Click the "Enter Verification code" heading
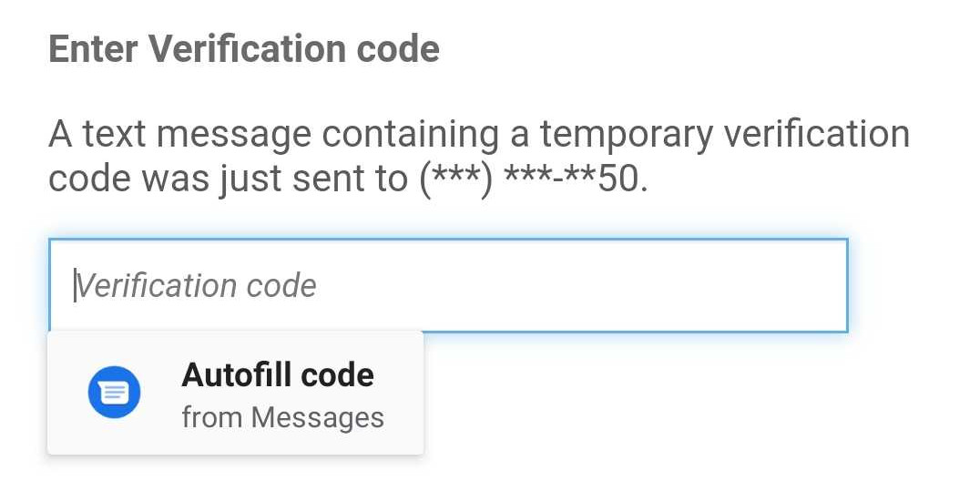 [x=243, y=49]
